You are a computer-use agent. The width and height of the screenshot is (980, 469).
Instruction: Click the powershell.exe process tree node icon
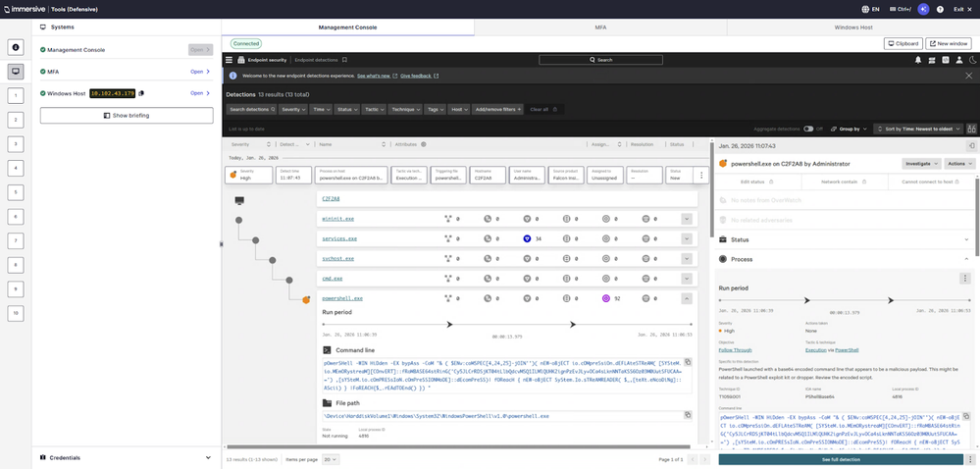(306, 298)
